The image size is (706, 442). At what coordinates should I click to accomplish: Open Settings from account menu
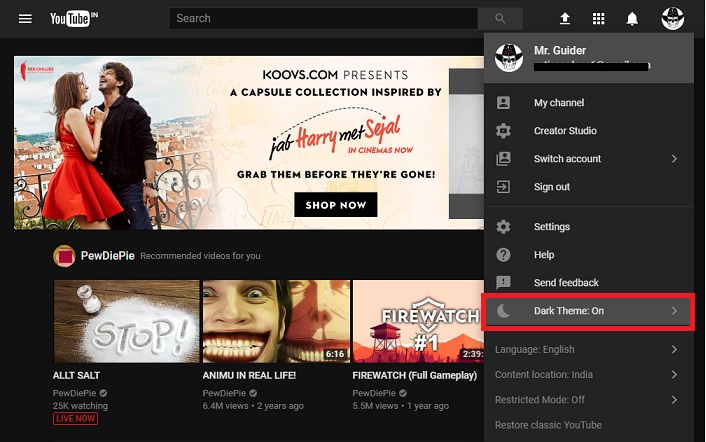pos(588,226)
